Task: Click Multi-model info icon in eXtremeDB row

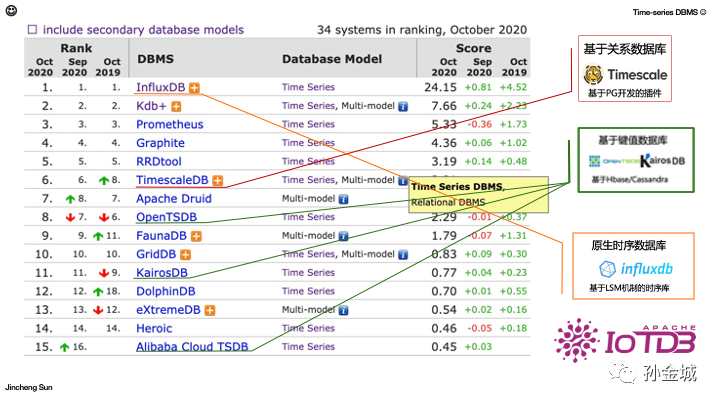Action: coord(343,310)
